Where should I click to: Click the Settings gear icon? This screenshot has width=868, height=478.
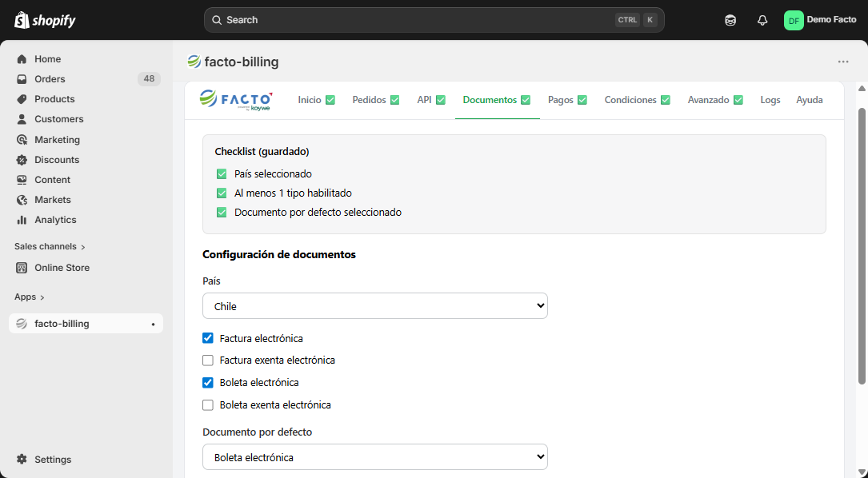point(22,459)
